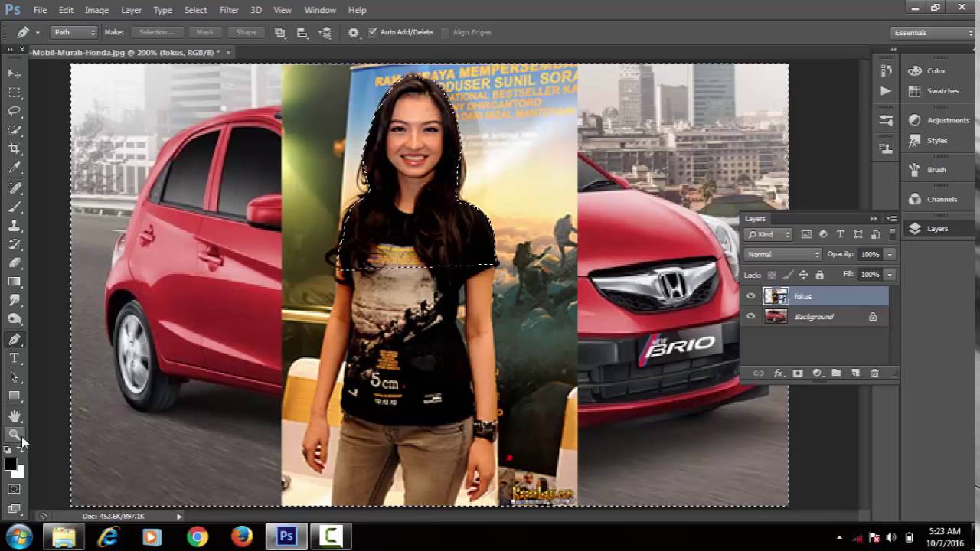Toggle Lock all padlock icon

(819, 275)
